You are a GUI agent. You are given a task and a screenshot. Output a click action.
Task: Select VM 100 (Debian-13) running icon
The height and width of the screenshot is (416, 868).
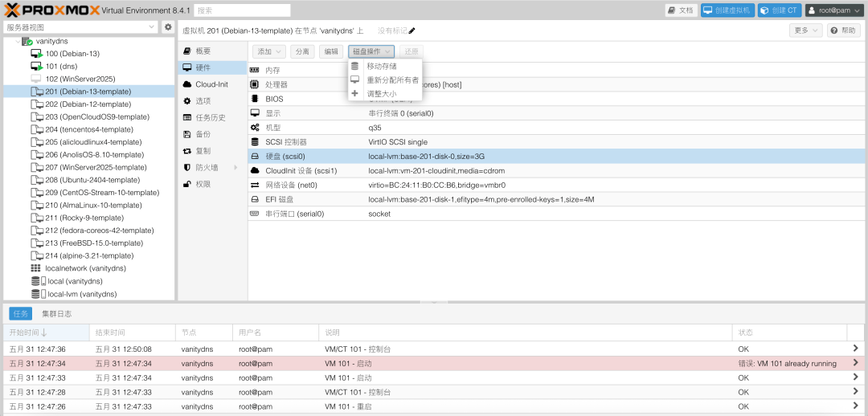(36, 54)
